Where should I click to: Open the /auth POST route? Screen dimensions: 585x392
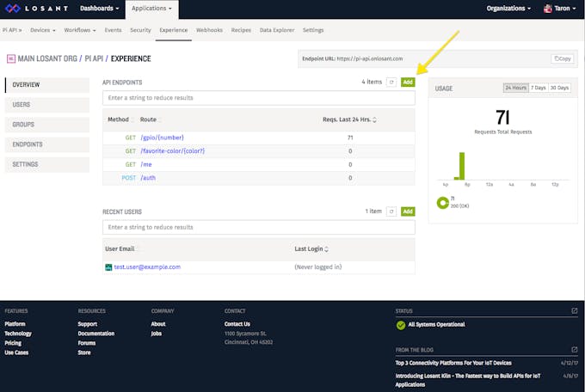click(148, 178)
